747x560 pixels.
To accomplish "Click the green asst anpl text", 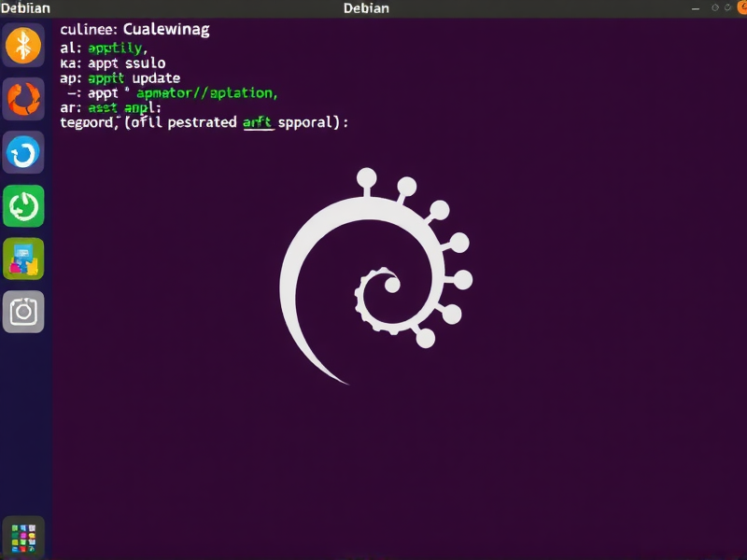I will pos(118,107).
